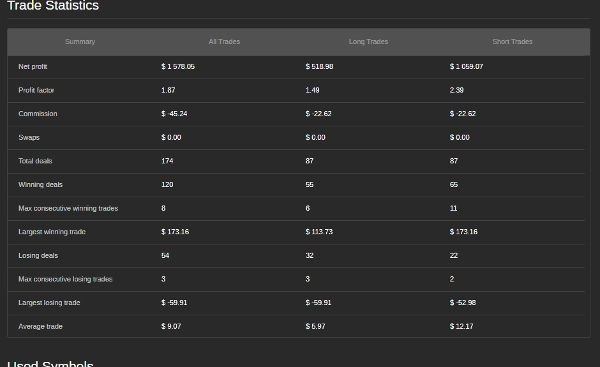This screenshot has width=600, height=367.
Task: Click the Short Trades swaps value
Action: (460, 137)
